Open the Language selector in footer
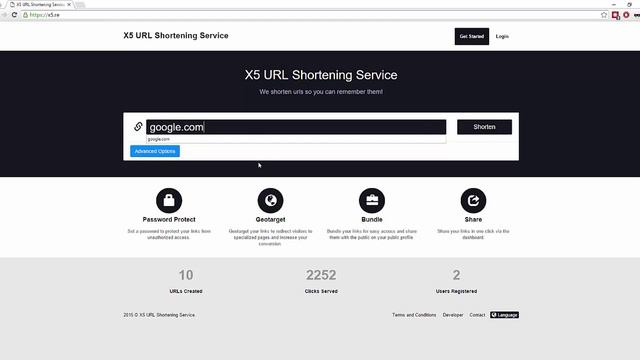Viewport: 640px width, 360px height. click(504, 315)
